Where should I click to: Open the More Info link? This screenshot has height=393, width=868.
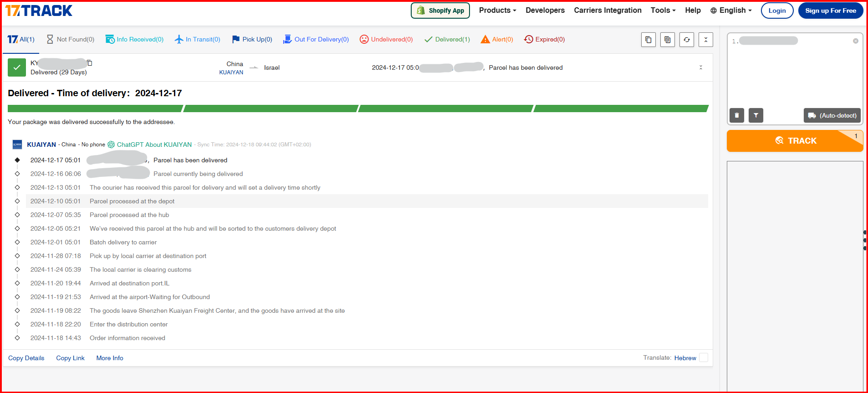pyautogui.click(x=110, y=358)
